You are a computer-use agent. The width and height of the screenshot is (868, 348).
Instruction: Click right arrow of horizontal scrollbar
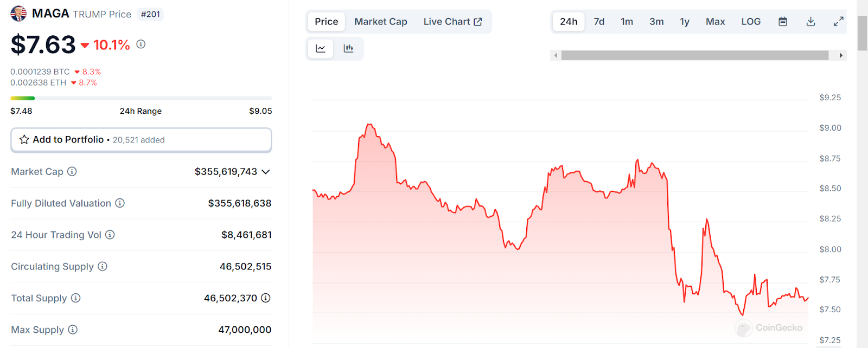coord(841,55)
